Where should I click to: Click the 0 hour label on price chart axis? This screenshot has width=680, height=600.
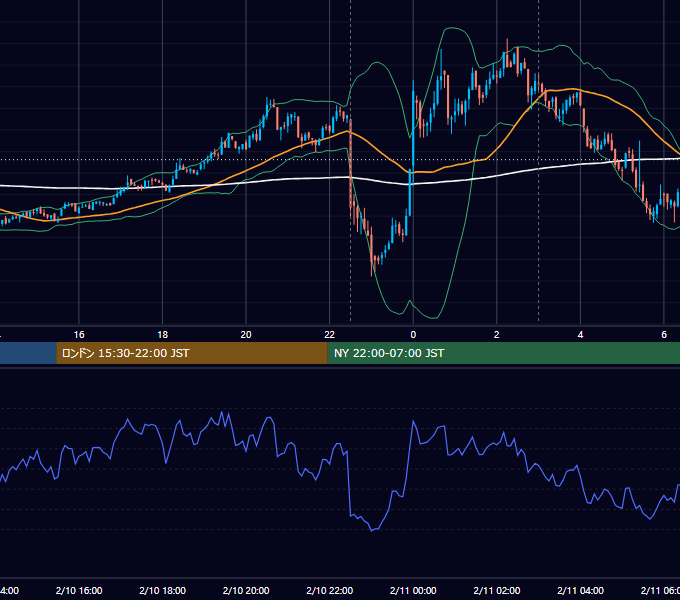coord(413,335)
